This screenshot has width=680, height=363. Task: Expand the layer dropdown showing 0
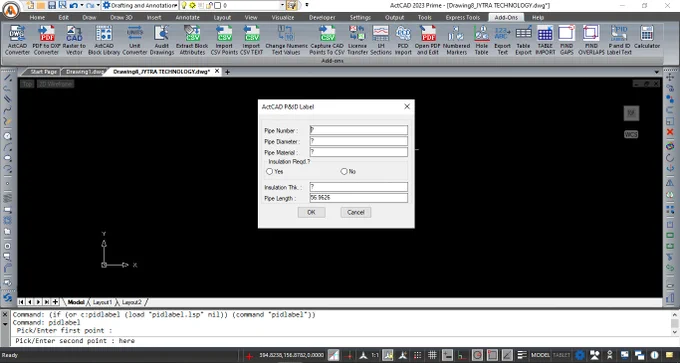tap(283, 5)
